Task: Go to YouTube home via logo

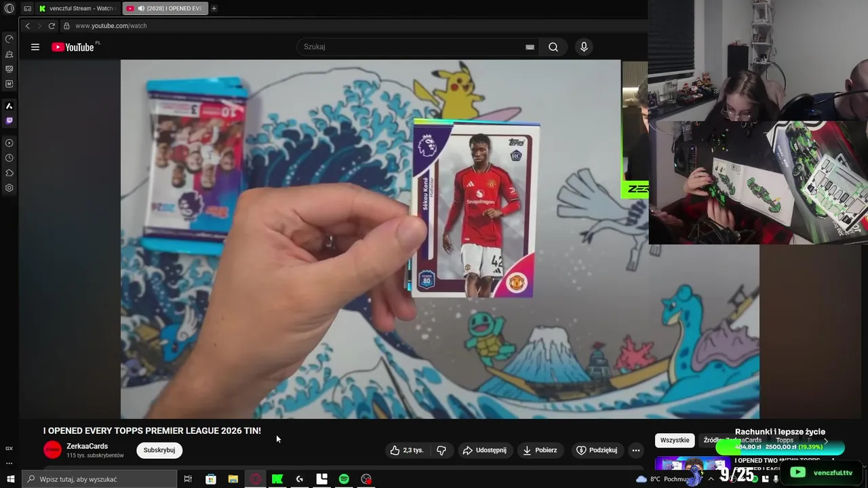Action: 73,47
